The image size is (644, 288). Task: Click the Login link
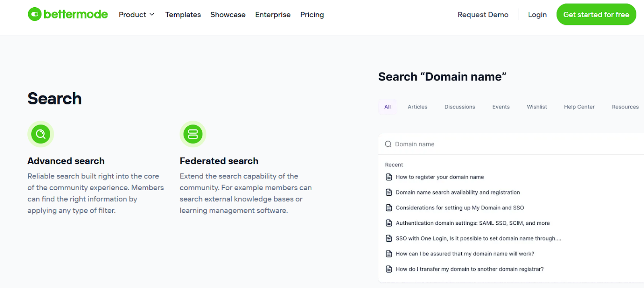pyautogui.click(x=537, y=15)
